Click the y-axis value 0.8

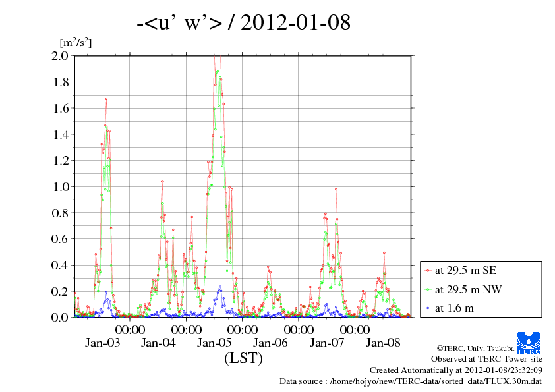pyautogui.click(x=60, y=213)
